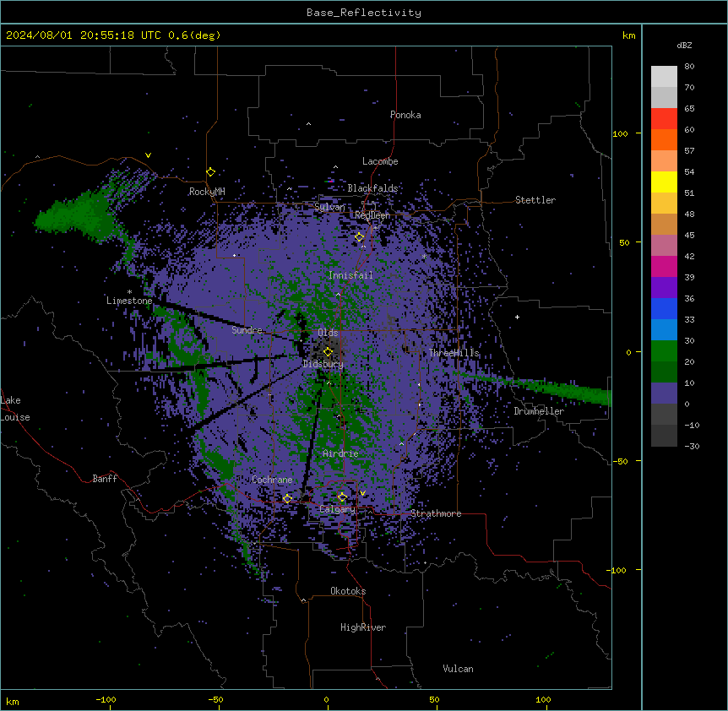Select the 33 dBZ blue color swatch

664,329
